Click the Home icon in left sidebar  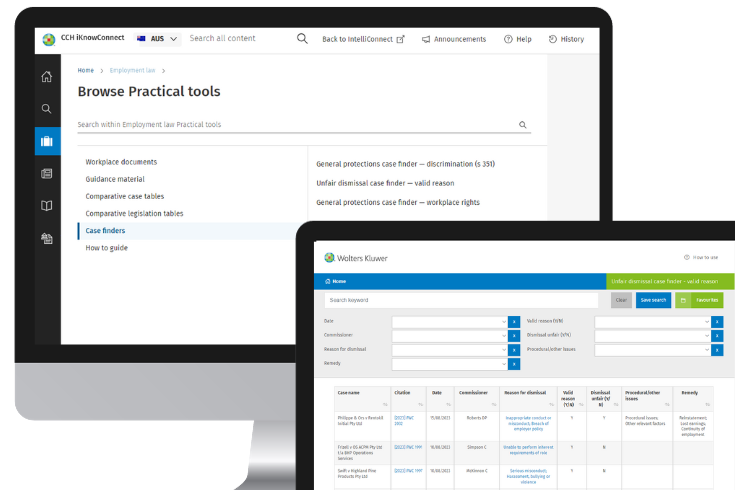pyautogui.click(x=47, y=77)
